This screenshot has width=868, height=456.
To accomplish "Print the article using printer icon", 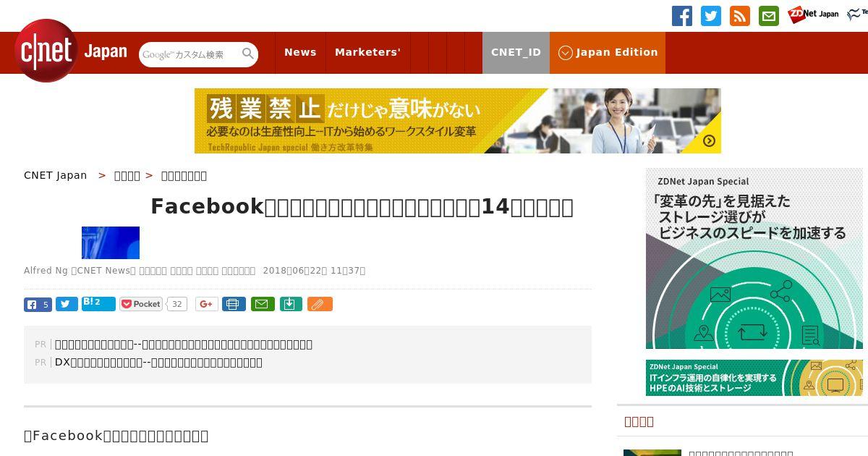I will pyautogui.click(x=234, y=304).
